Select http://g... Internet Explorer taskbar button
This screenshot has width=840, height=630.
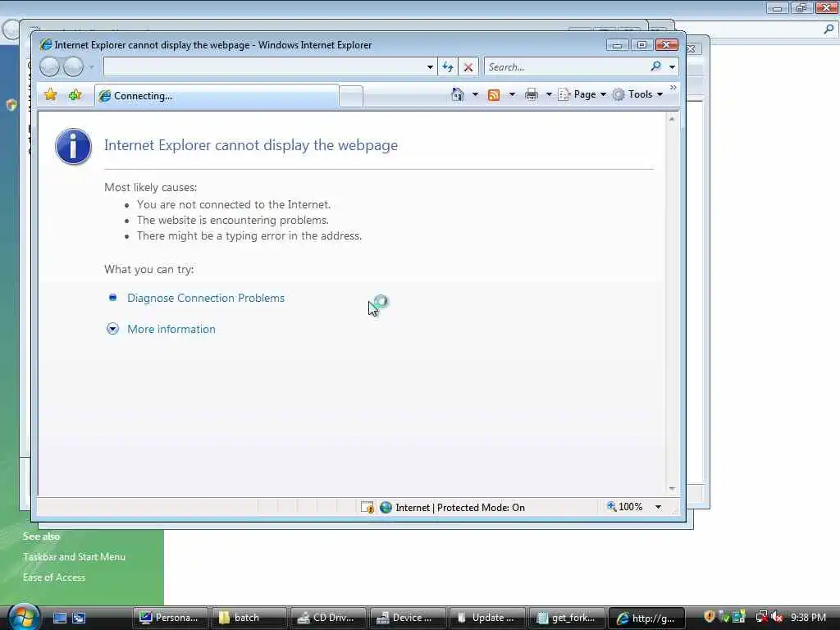646,618
